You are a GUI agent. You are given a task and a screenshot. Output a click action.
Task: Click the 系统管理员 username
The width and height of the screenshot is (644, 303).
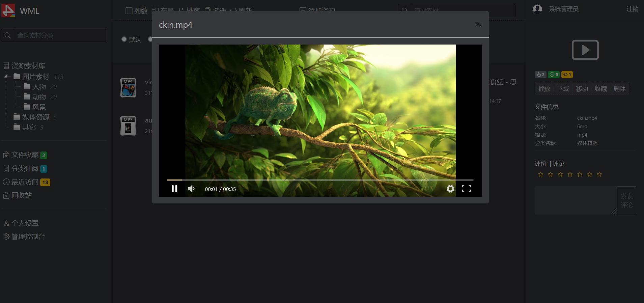(564, 9)
